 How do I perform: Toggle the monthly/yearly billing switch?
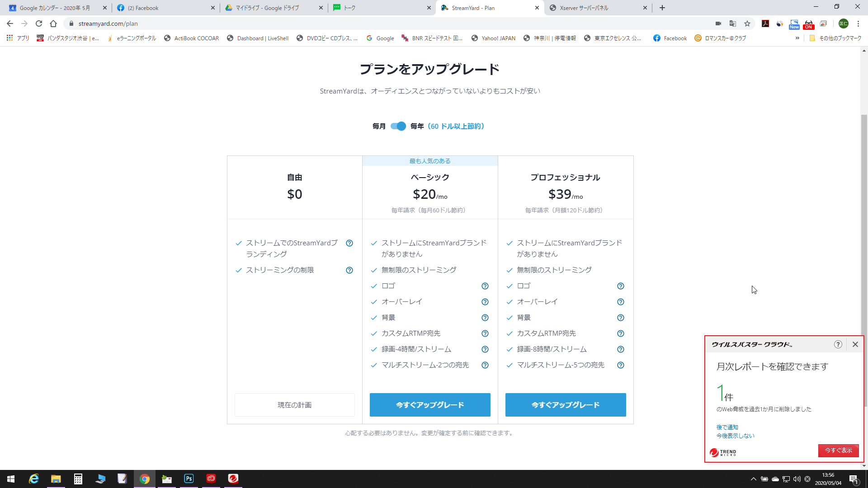click(398, 126)
